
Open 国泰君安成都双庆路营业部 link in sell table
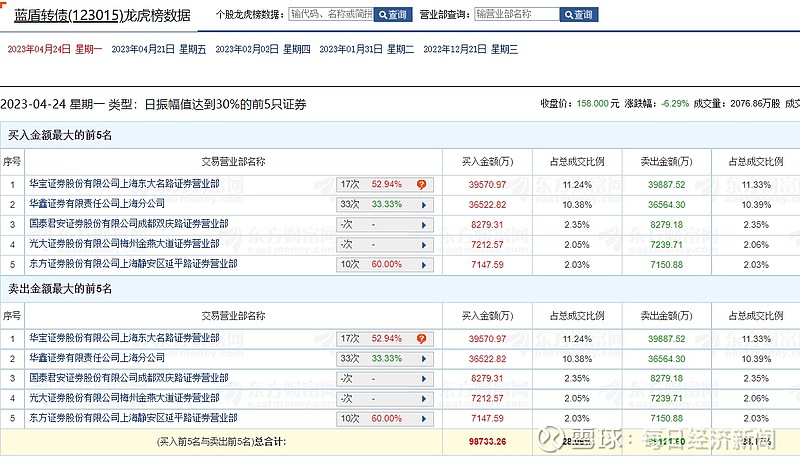pos(129,378)
